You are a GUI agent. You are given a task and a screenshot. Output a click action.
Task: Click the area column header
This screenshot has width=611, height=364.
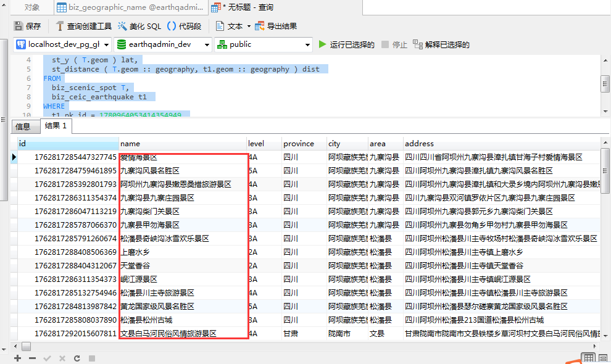click(x=385, y=143)
